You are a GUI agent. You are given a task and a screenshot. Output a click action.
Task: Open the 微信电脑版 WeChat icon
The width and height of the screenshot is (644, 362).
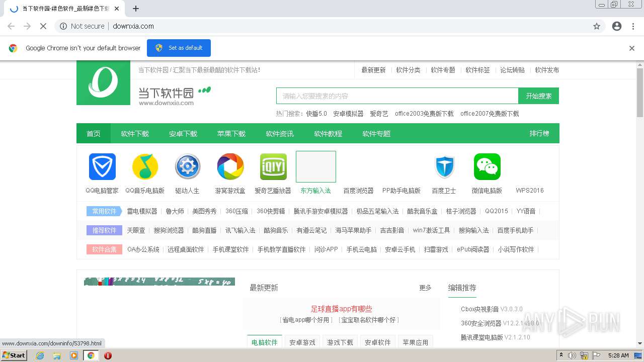pos(487,166)
